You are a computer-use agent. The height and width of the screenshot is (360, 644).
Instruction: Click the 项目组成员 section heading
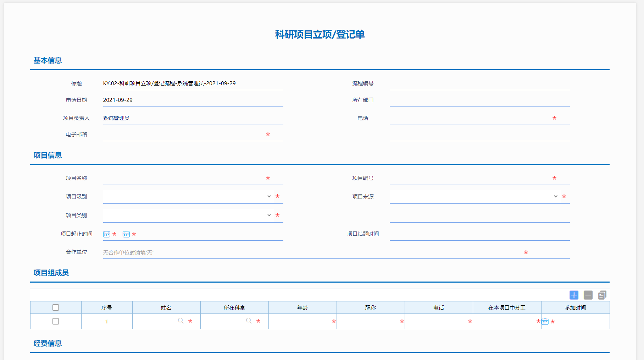coord(51,273)
